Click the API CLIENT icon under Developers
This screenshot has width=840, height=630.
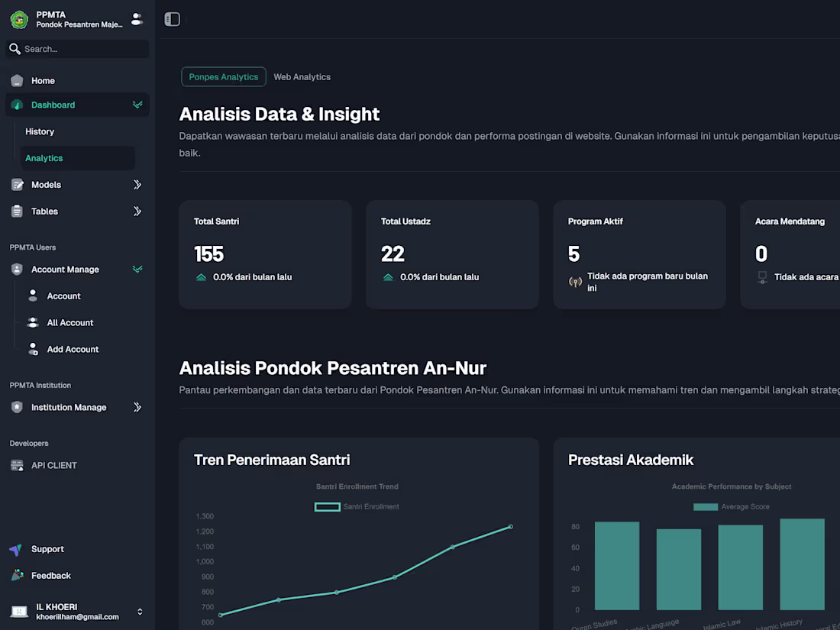click(17, 465)
